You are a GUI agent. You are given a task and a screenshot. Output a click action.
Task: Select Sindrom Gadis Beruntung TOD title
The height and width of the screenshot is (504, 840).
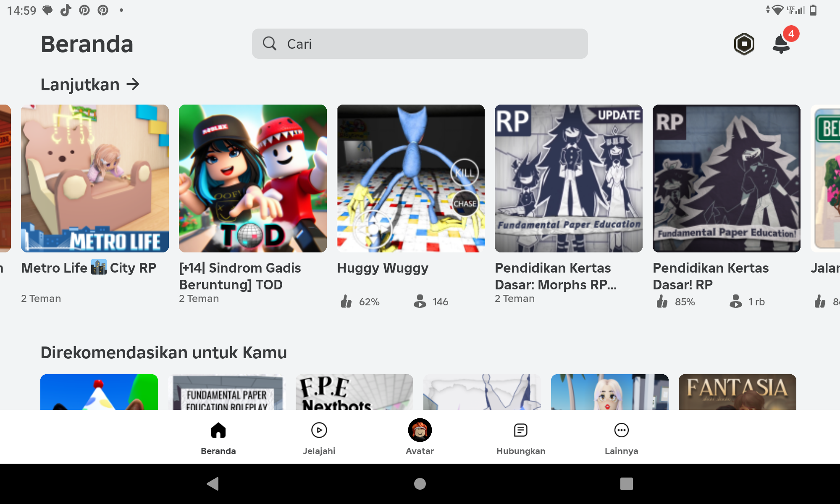pos(240,276)
